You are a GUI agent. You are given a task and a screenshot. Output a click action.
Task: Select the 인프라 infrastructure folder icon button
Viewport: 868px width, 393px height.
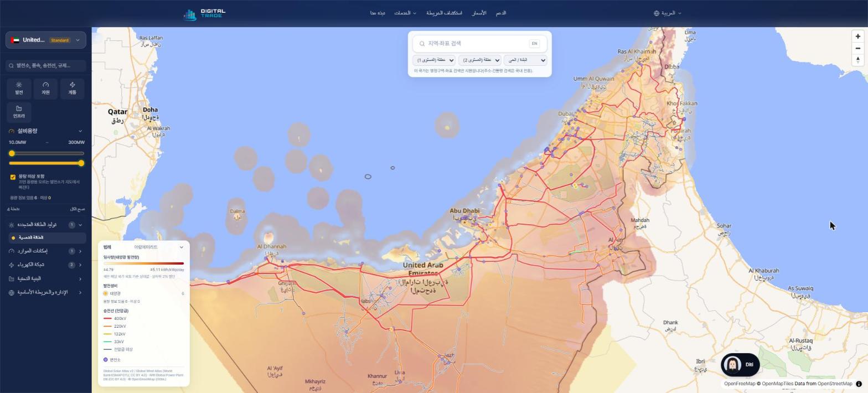tap(19, 112)
